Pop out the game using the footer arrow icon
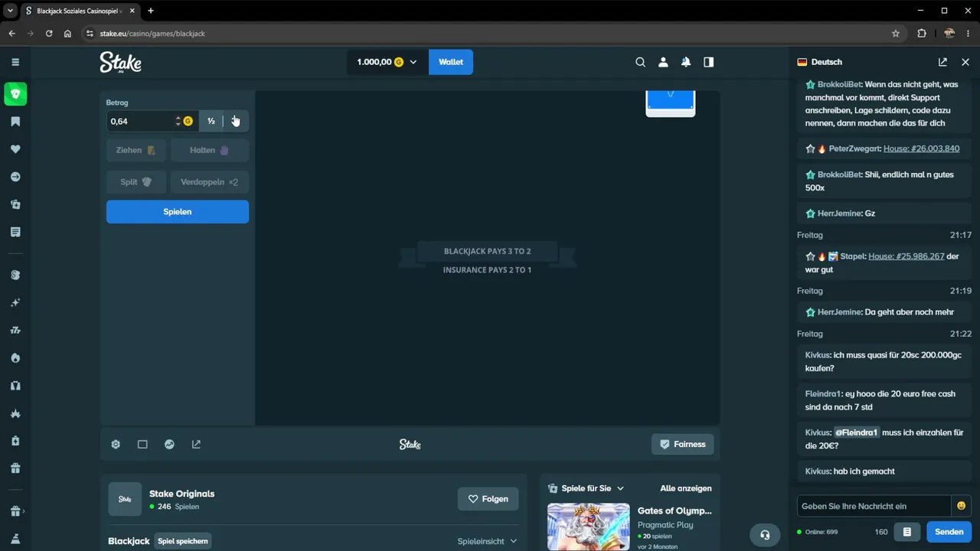 (x=196, y=445)
